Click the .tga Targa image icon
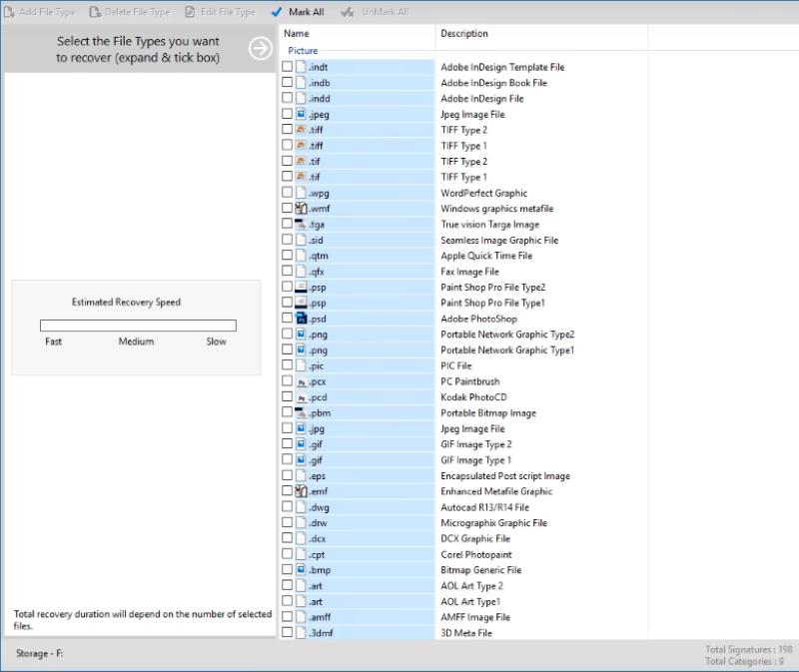This screenshot has width=799, height=672. click(301, 224)
